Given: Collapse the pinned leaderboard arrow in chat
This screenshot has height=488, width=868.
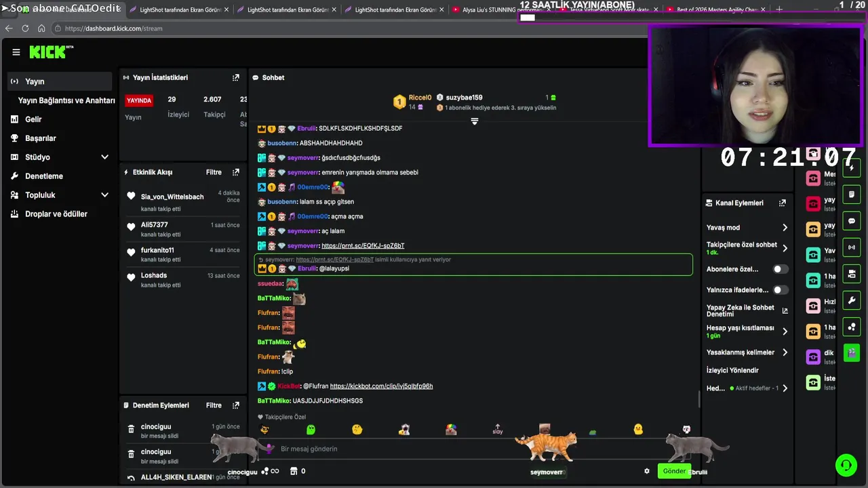Looking at the screenshot, I should 475,121.
